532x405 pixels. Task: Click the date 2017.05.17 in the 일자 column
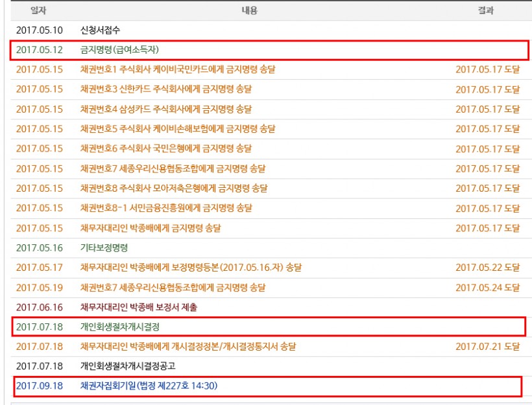[40, 268]
